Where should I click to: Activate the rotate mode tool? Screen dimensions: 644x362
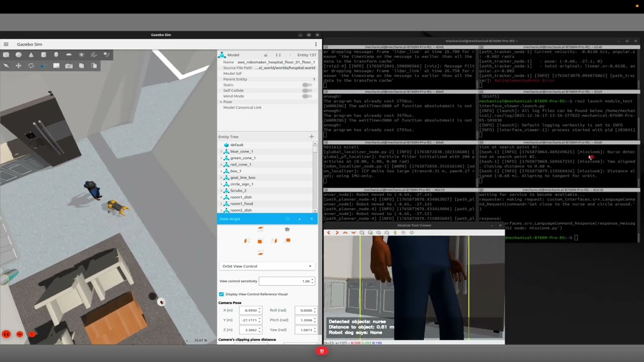point(31,65)
